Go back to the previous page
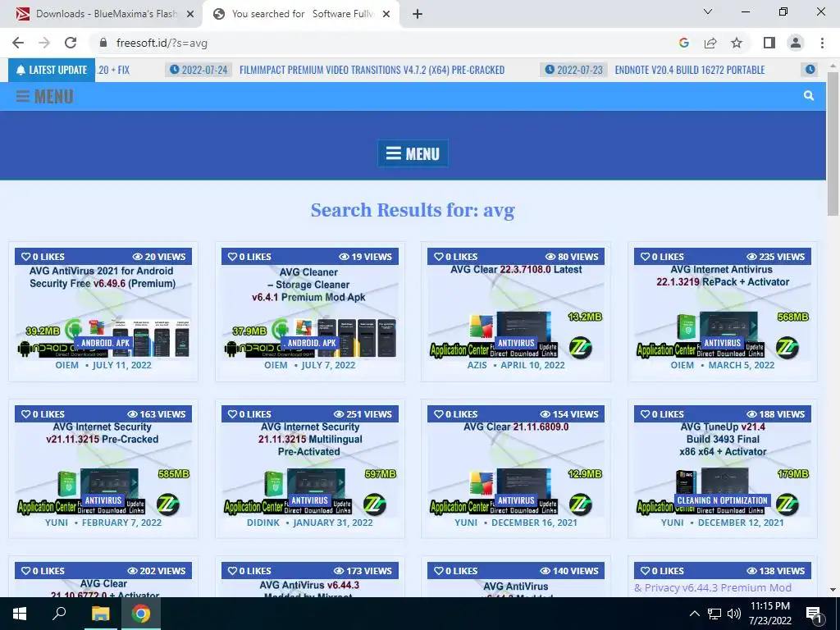840x630 pixels. [18, 43]
